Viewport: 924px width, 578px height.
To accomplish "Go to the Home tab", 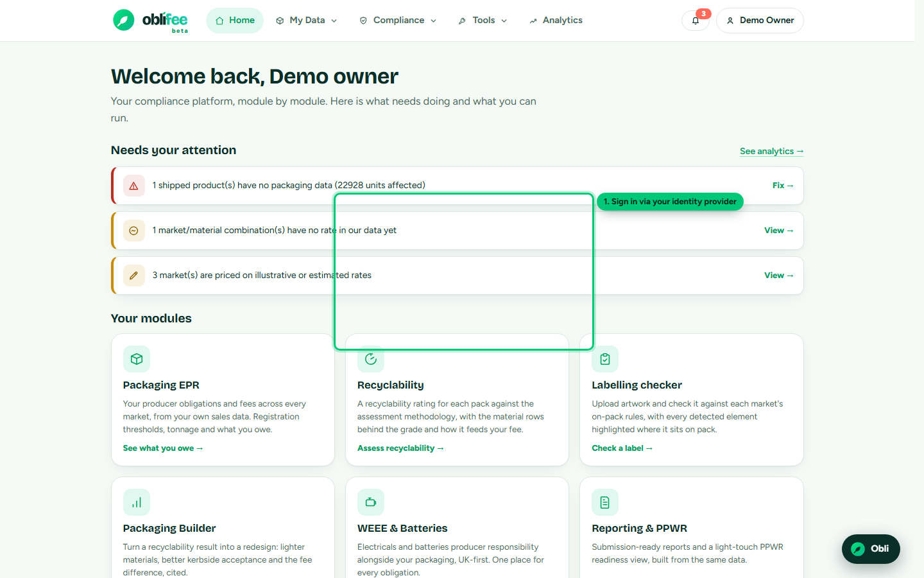I will (x=235, y=21).
